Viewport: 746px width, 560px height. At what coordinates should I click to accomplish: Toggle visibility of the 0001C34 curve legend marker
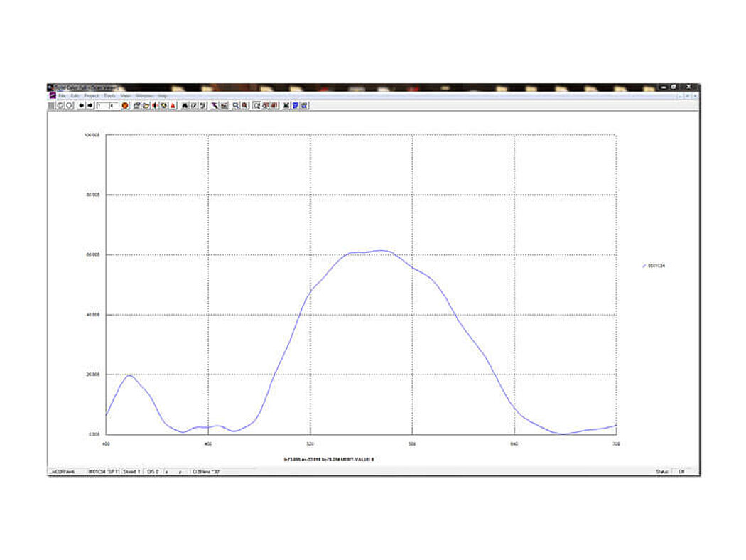[x=643, y=264]
